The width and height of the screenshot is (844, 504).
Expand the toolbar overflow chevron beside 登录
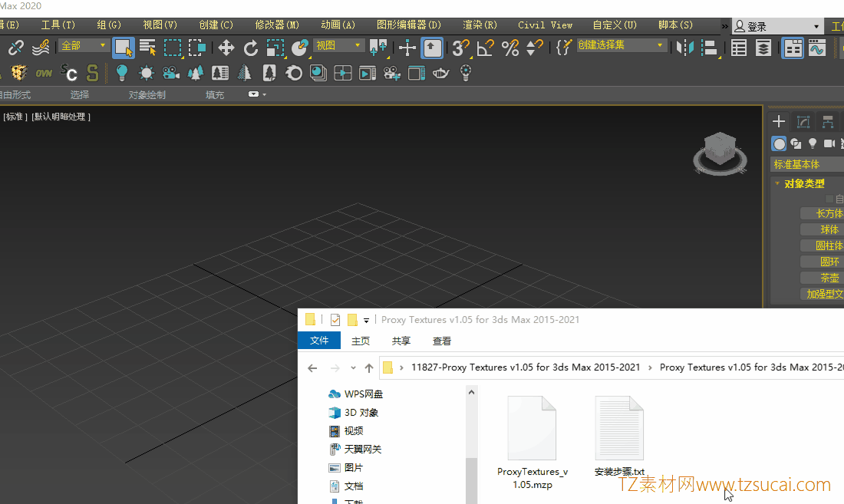click(724, 26)
